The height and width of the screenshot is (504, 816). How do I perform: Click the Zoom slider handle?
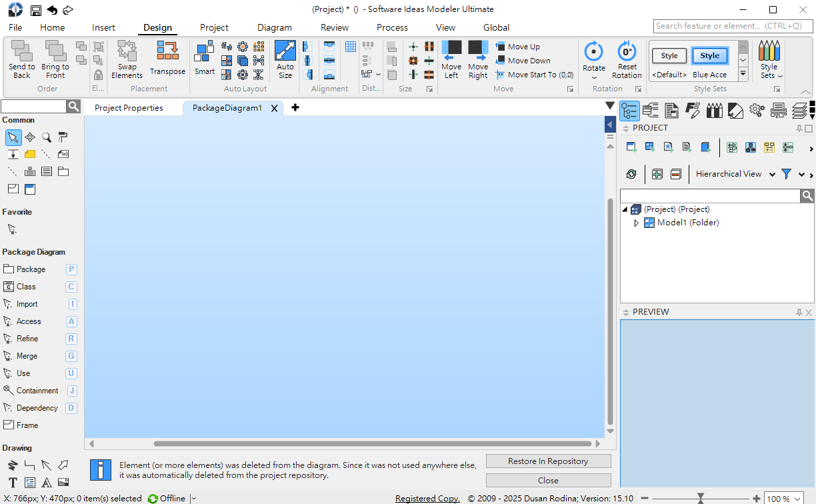click(x=701, y=498)
